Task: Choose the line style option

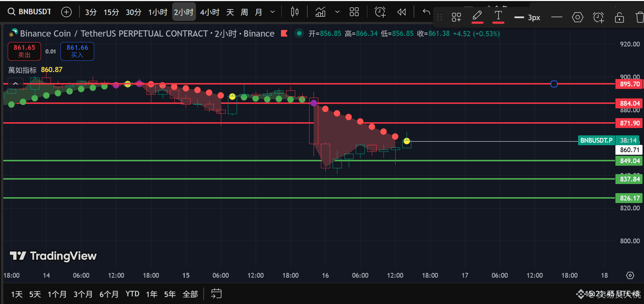Action: [556, 17]
